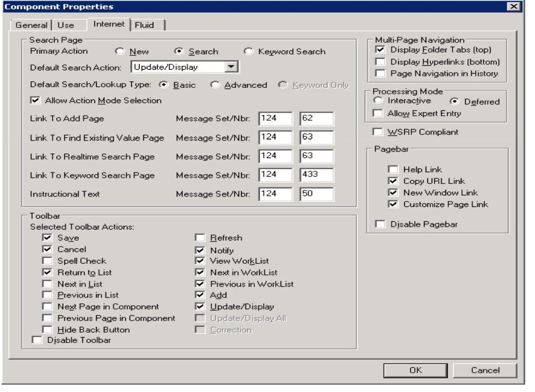Switch to the General tab

tap(31, 25)
